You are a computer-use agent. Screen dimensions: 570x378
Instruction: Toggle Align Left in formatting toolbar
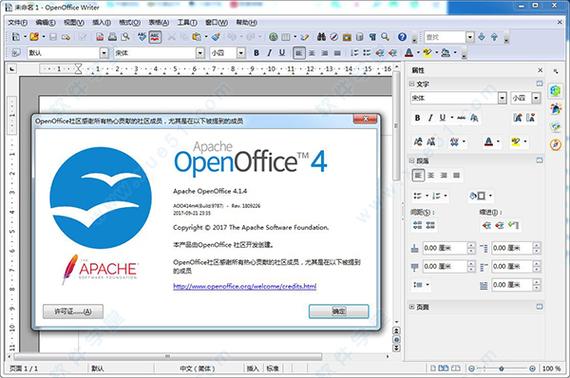click(x=299, y=53)
